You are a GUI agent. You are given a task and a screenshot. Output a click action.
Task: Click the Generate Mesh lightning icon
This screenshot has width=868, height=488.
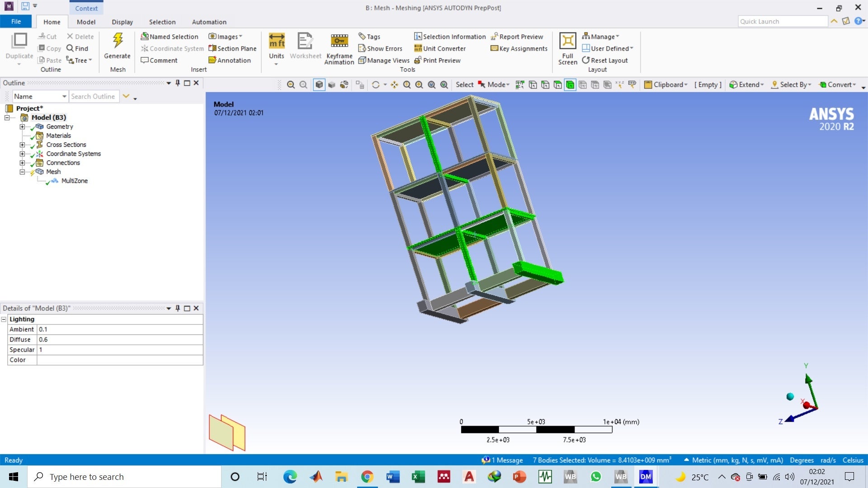pyautogui.click(x=118, y=42)
